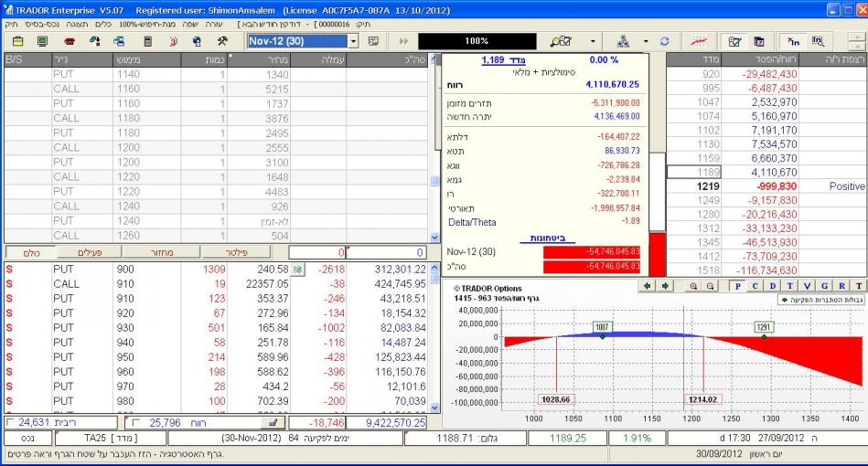Image resolution: width=868 pixels, height=466 pixels.
Task: Click the hammer and wrench tools icon
Action: pyautogui.click(x=222, y=42)
